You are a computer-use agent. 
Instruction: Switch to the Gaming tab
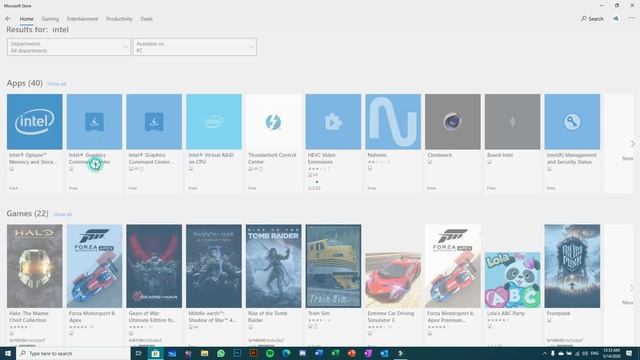pyautogui.click(x=50, y=19)
